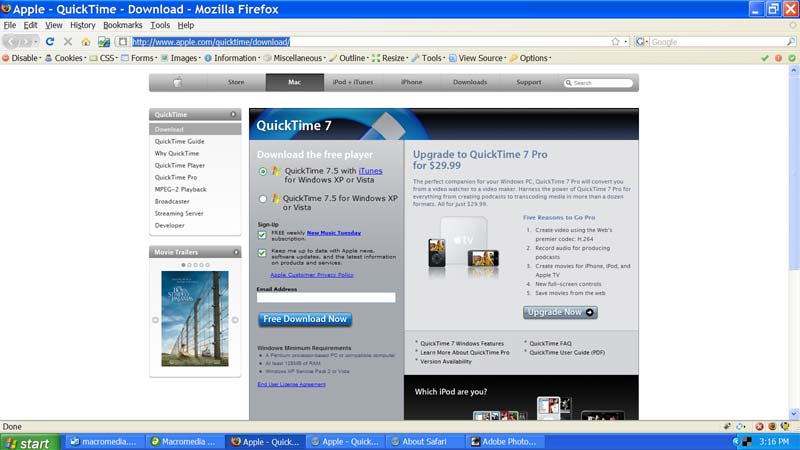This screenshot has width=800, height=450.
Task: Click the Upgrade Now button
Action: [560, 312]
